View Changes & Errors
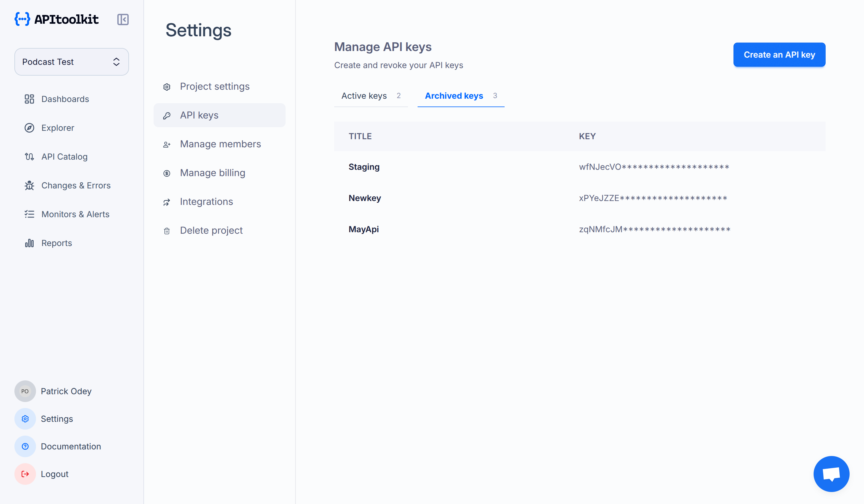The image size is (864, 504). 75,185
